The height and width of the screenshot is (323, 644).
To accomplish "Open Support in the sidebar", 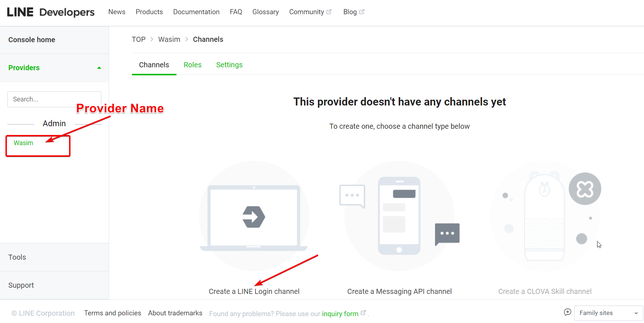I will [x=54, y=285].
